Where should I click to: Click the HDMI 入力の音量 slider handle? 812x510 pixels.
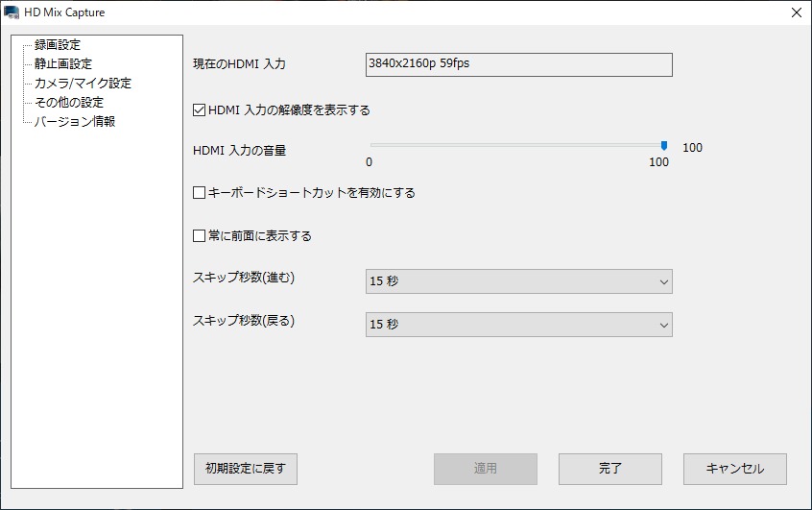pos(663,146)
